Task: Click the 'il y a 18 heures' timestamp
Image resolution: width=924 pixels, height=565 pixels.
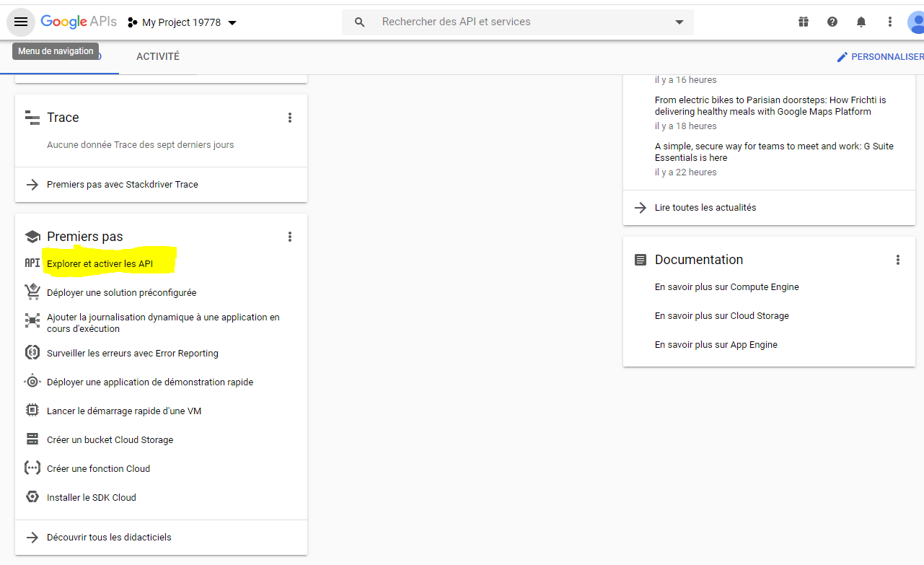Action: (685, 126)
